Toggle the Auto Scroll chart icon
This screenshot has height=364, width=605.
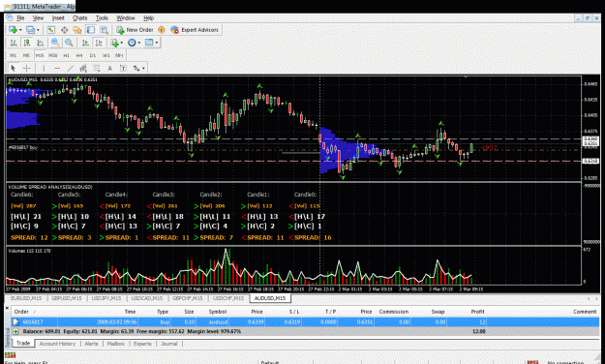tap(85, 43)
